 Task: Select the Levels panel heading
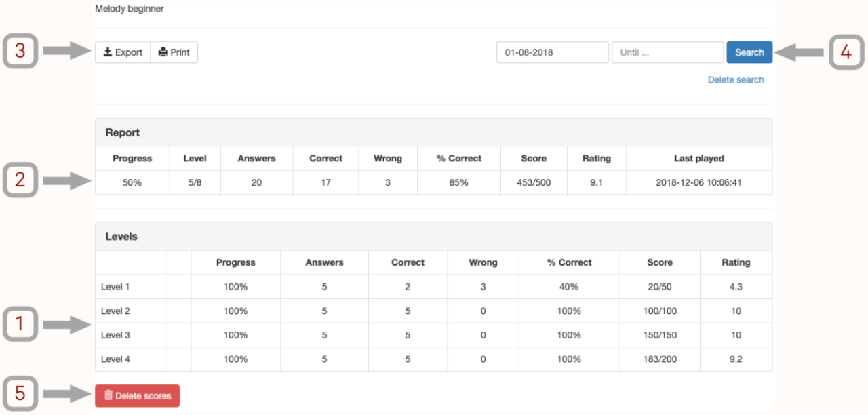(x=433, y=237)
